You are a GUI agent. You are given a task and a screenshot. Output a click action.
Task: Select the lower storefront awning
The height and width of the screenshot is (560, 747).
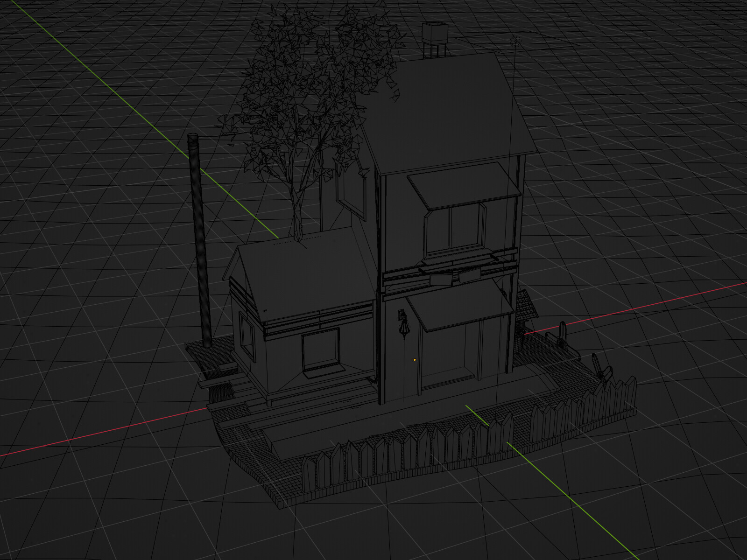460,306
